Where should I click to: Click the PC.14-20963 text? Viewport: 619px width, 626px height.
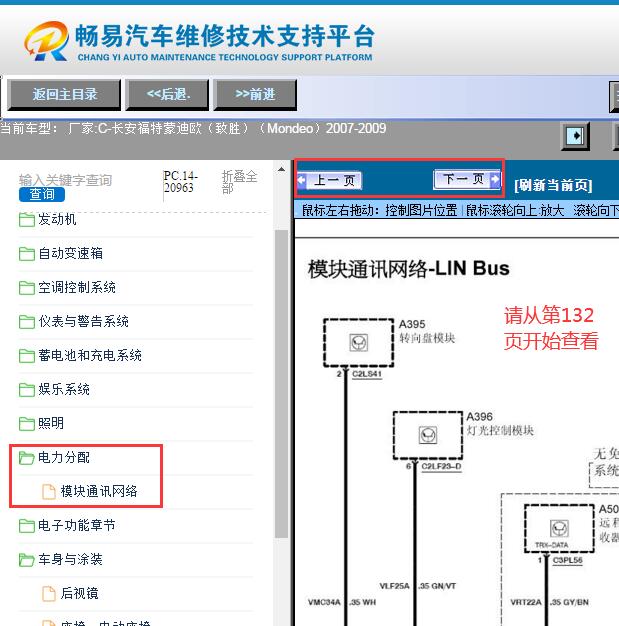click(181, 182)
